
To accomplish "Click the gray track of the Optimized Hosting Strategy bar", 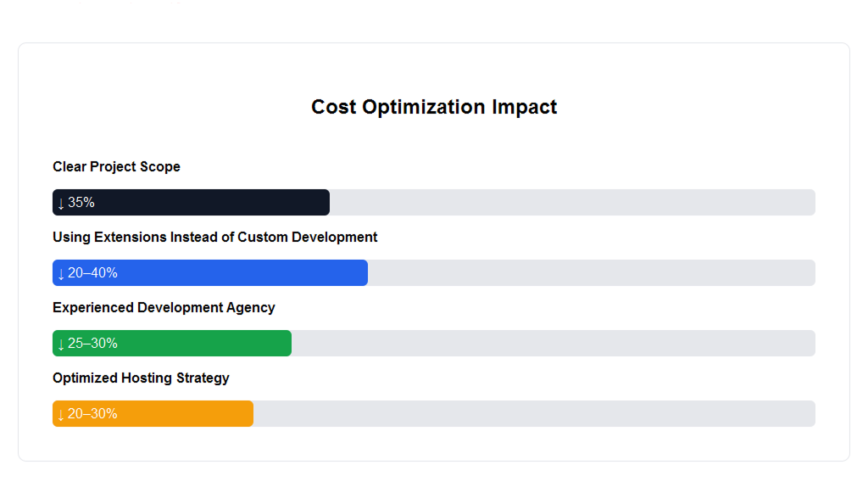I will pyautogui.click(x=534, y=414).
